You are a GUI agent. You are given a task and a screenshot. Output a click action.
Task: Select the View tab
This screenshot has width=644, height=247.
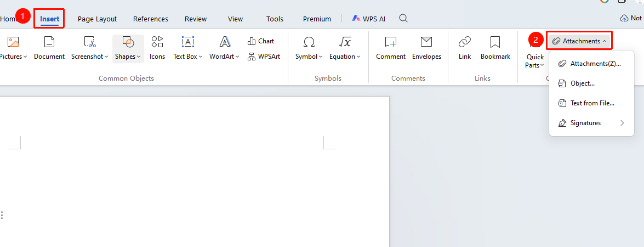pos(235,19)
